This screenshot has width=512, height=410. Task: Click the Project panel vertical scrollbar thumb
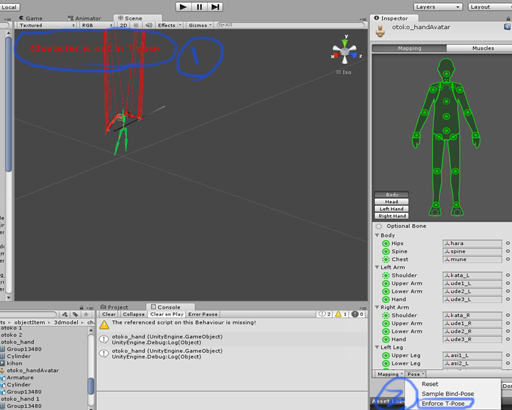(x=91, y=386)
